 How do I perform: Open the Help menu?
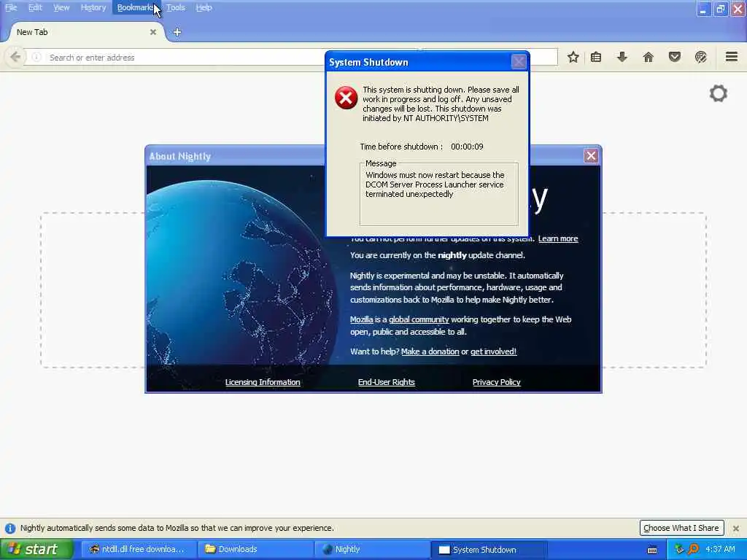click(x=204, y=7)
